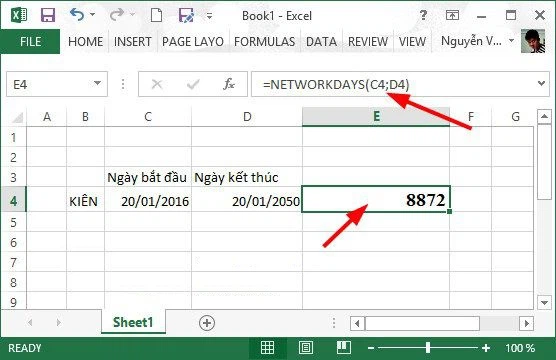Viewport: 556px width, 360px height.
Task: Click previous sheet navigation arrow
Action: (x=30, y=322)
